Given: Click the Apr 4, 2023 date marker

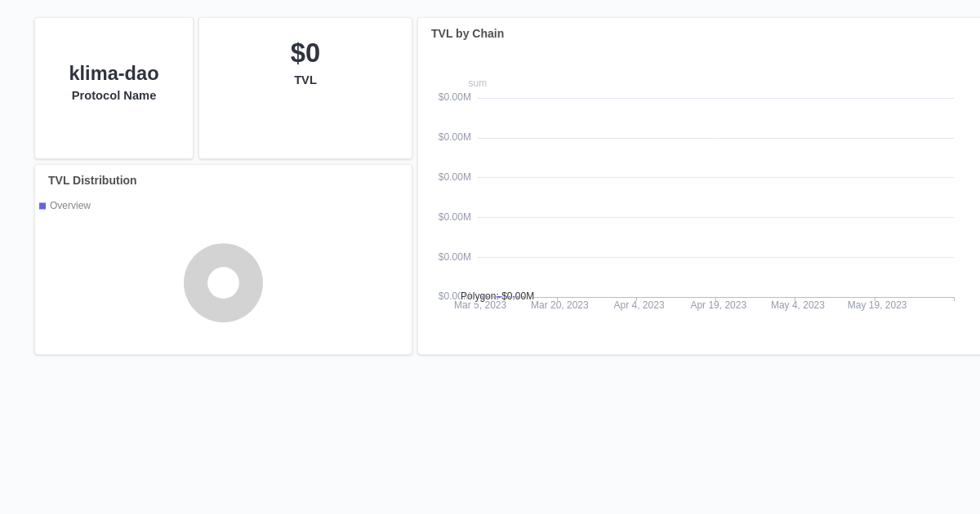Looking at the screenshot, I should [x=639, y=305].
